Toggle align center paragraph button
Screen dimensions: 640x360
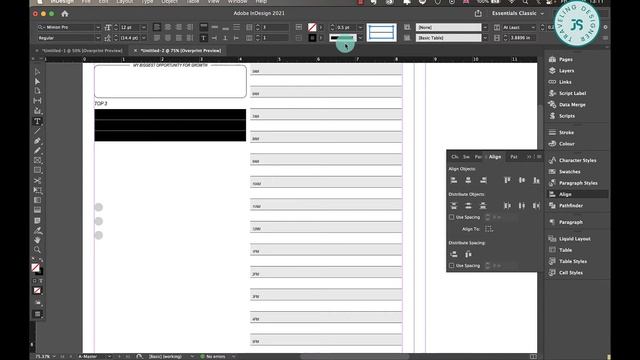coord(168,27)
